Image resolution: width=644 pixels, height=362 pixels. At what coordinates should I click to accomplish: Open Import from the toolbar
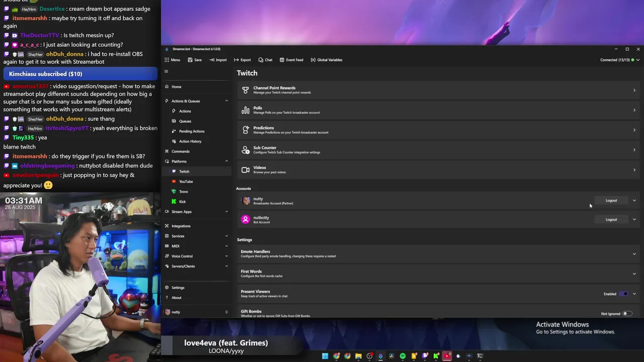218,60
